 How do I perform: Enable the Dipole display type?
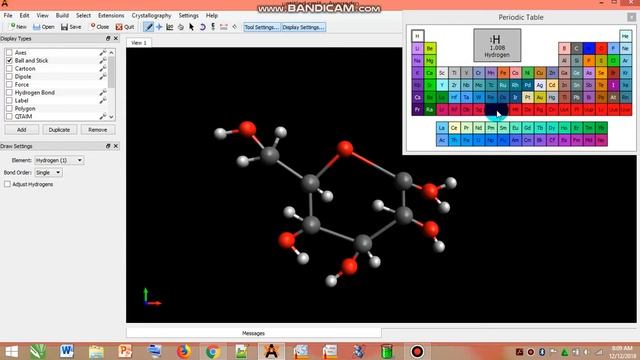pyautogui.click(x=9, y=76)
